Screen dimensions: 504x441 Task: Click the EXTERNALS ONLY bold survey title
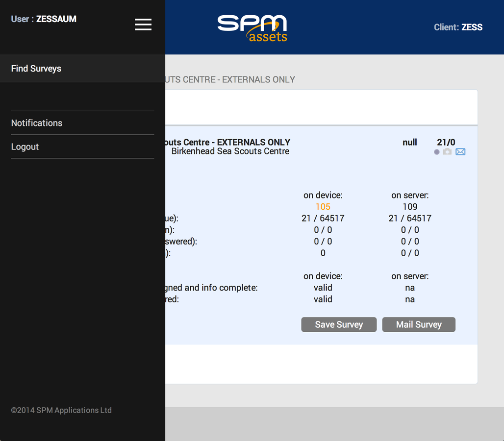[x=227, y=142]
